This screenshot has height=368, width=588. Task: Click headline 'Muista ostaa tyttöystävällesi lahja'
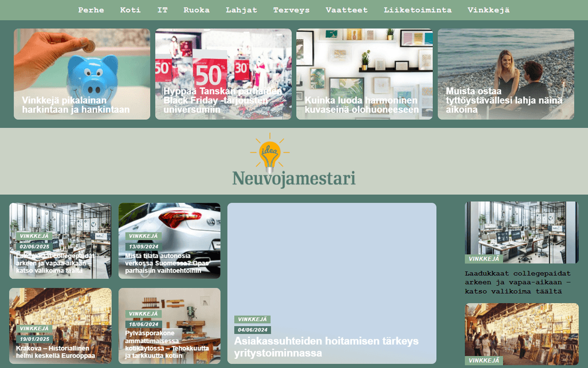[x=504, y=100]
